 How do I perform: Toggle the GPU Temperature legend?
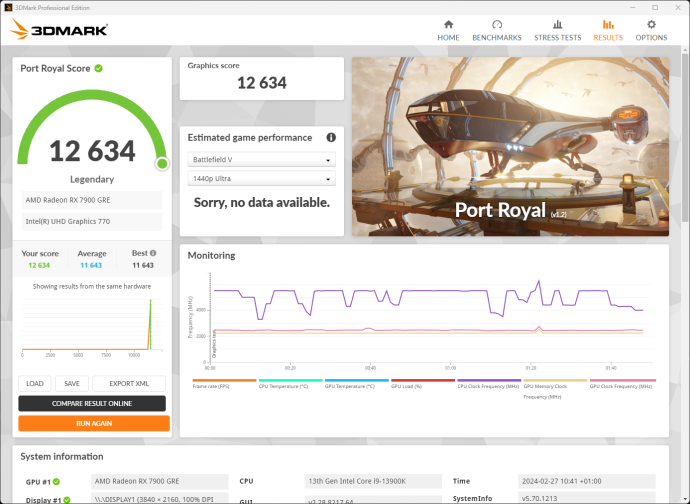coord(356,383)
